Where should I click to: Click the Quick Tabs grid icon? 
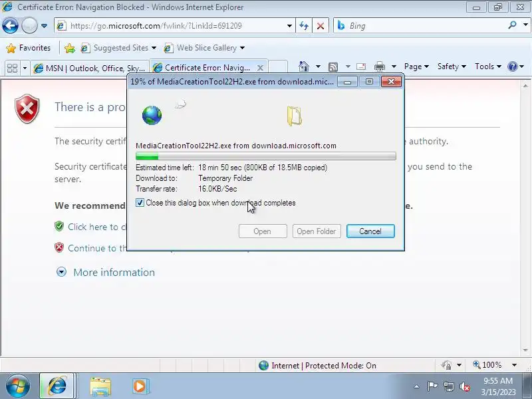[x=12, y=68]
